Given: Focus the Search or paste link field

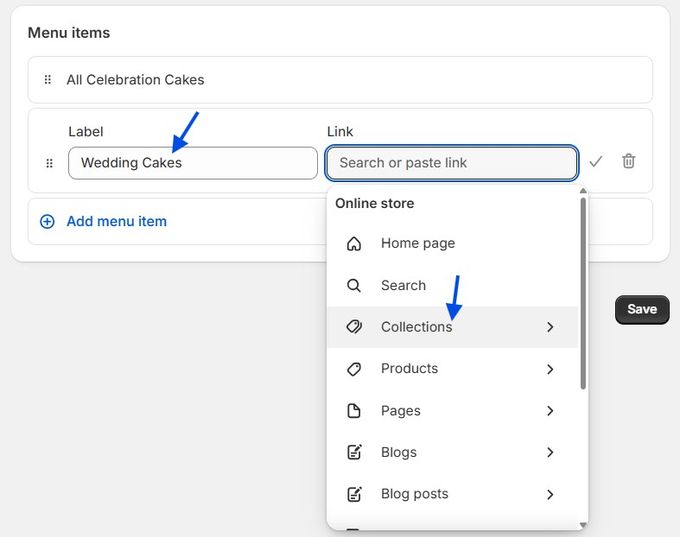Looking at the screenshot, I should (x=451, y=163).
